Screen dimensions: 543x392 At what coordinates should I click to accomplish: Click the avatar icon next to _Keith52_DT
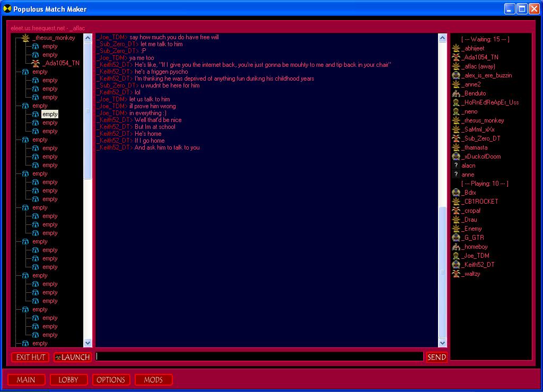point(456,265)
